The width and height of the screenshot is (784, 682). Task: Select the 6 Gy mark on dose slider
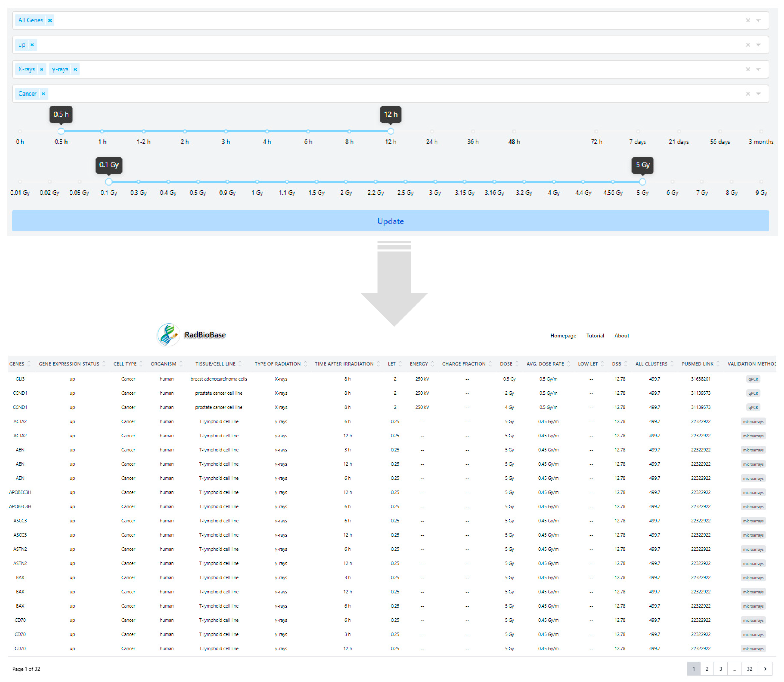coord(672,182)
